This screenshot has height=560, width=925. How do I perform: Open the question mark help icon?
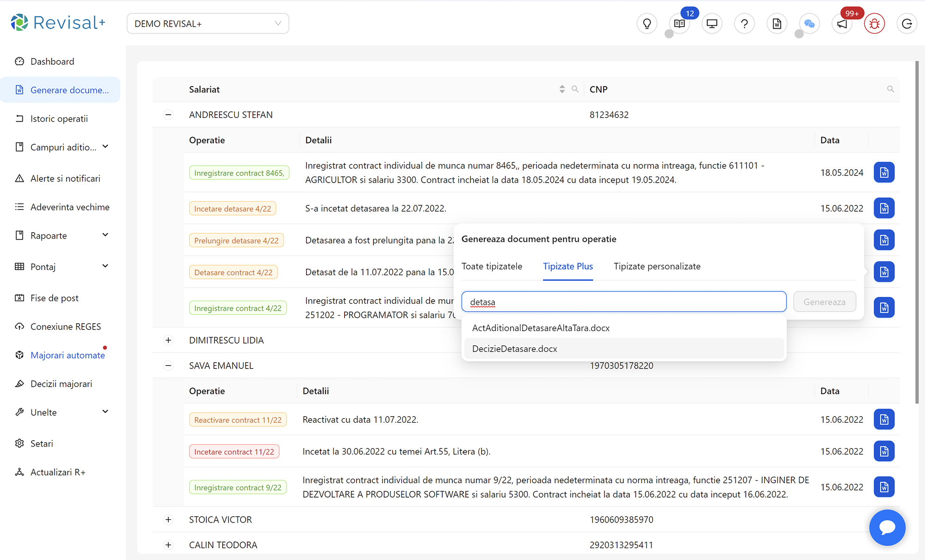pyautogui.click(x=744, y=24)
